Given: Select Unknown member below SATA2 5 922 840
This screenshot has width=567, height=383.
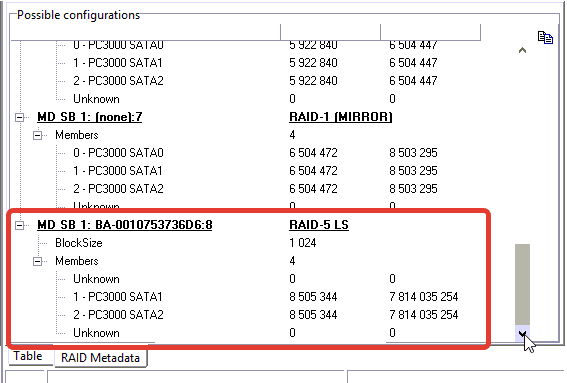Looking at the screenshot, I should pyautogui.click(x=96, y=99).
